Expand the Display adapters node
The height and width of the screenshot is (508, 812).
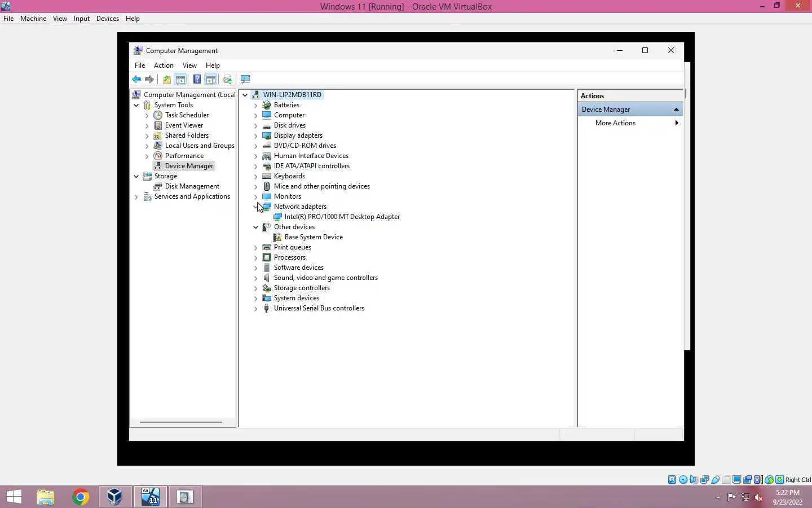pos(255,136)
